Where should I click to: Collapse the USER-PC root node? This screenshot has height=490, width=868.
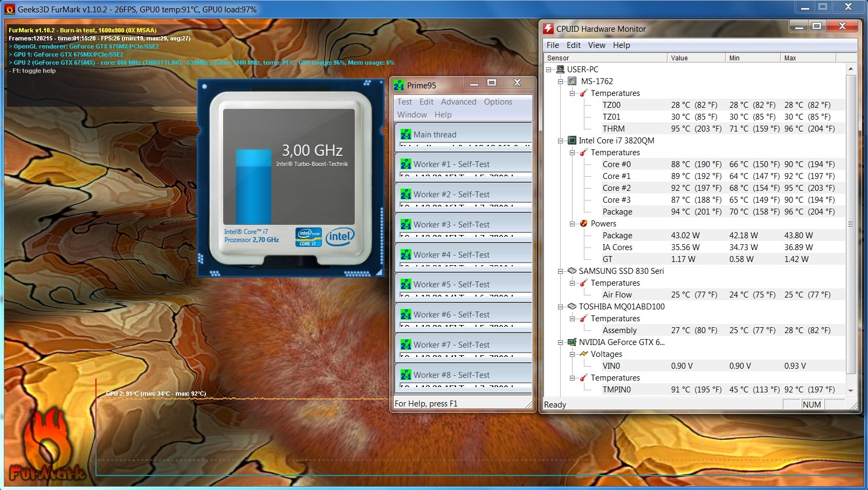point(549,70)
